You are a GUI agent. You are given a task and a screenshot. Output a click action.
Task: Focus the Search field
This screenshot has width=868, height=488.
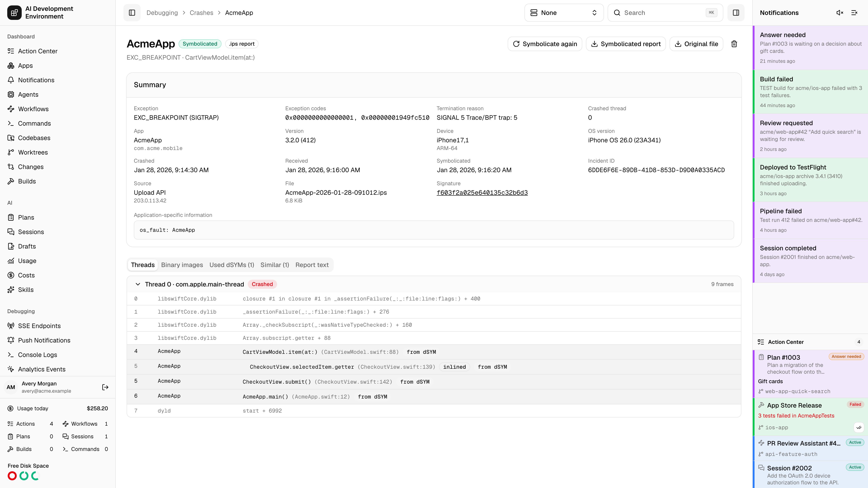click(665, 13)
